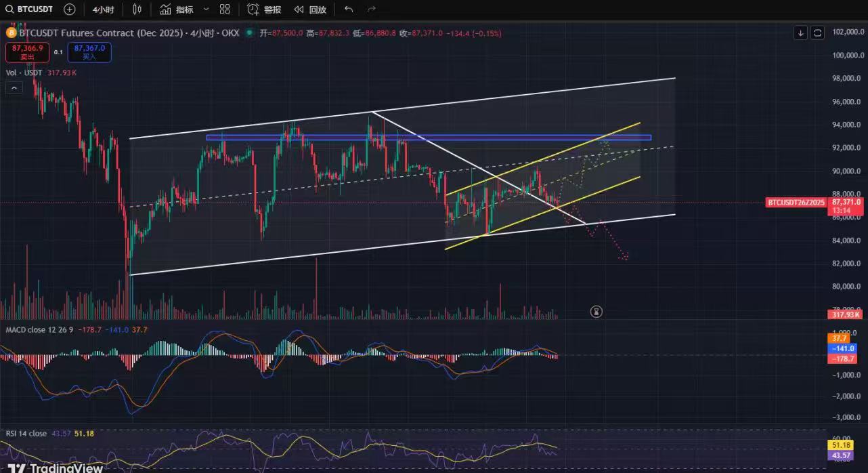Open the candlestick chart type icon
This screenshot has height=473, width=868.
137,9
